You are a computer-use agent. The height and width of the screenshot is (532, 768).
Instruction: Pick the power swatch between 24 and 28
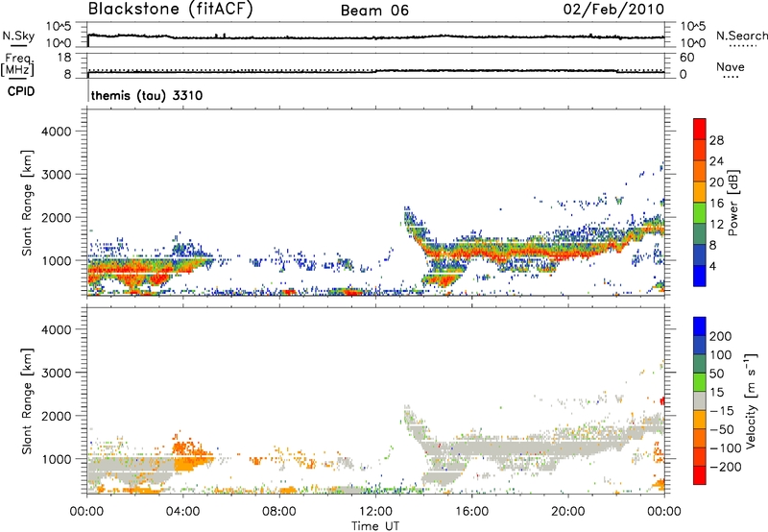point(700,150)
